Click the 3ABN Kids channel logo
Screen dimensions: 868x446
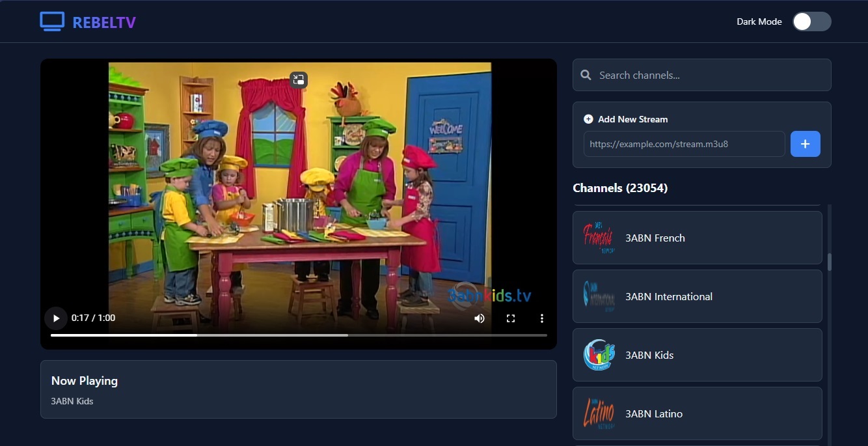click(x=598, y=355)
